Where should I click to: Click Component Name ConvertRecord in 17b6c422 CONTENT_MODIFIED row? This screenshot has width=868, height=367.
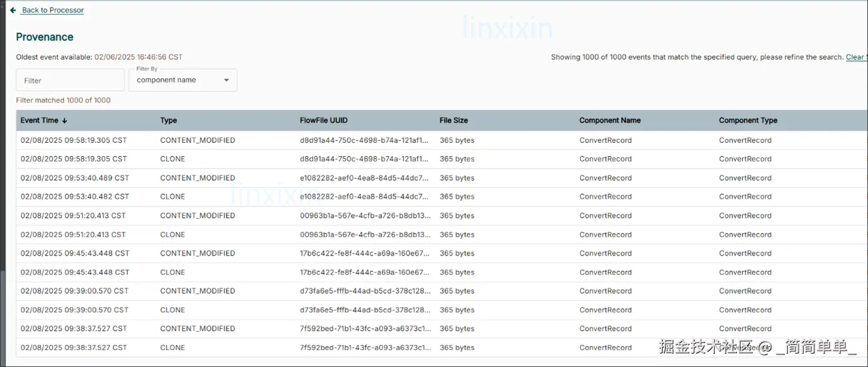[605, 253]
